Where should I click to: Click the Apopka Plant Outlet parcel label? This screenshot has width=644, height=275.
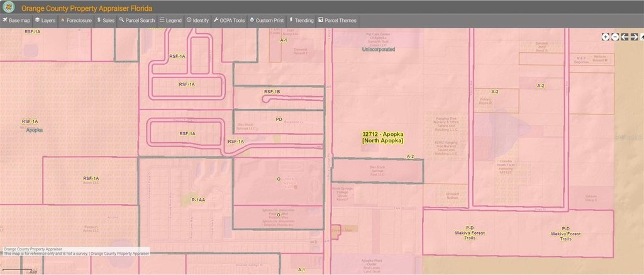click(372, 265)
